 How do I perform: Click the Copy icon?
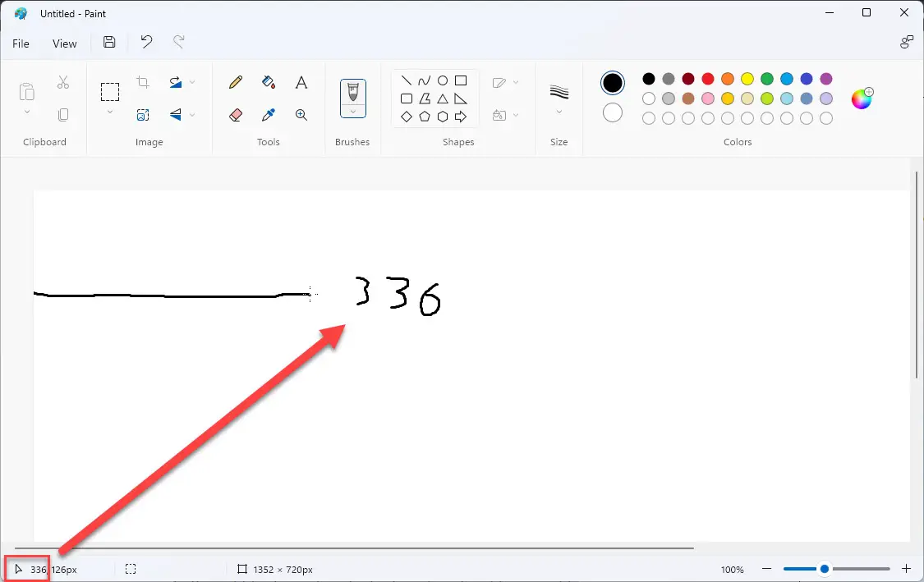pyautogui.click(x=63, y=115)
